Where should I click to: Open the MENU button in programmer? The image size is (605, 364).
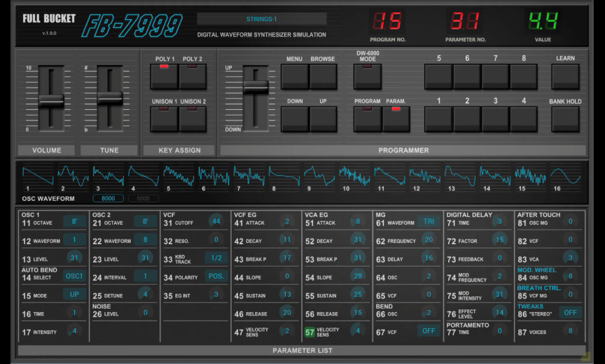[x=295, y=76]
